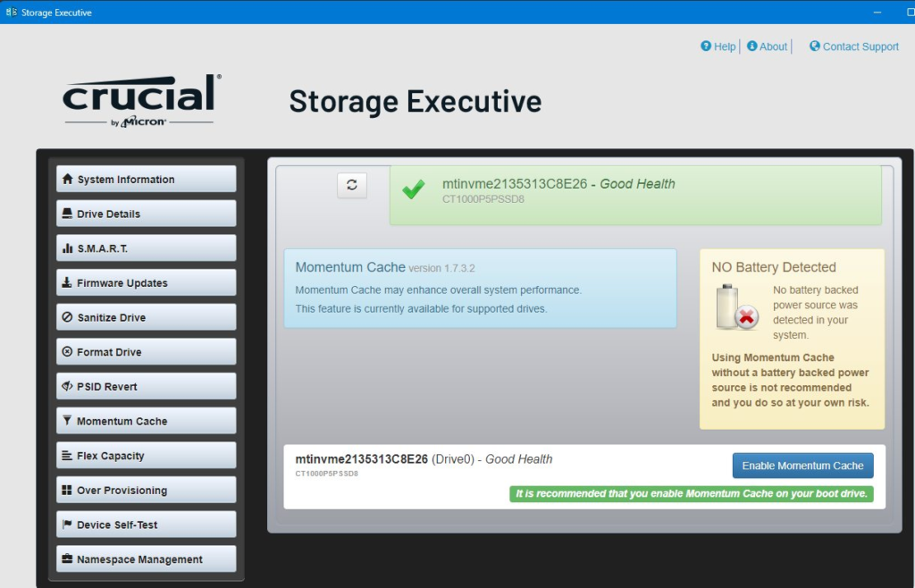The width and height of the screenshot is (915, 588).
Task: Click the Storage Executive title bar app icon
Action: pos(11,13)
